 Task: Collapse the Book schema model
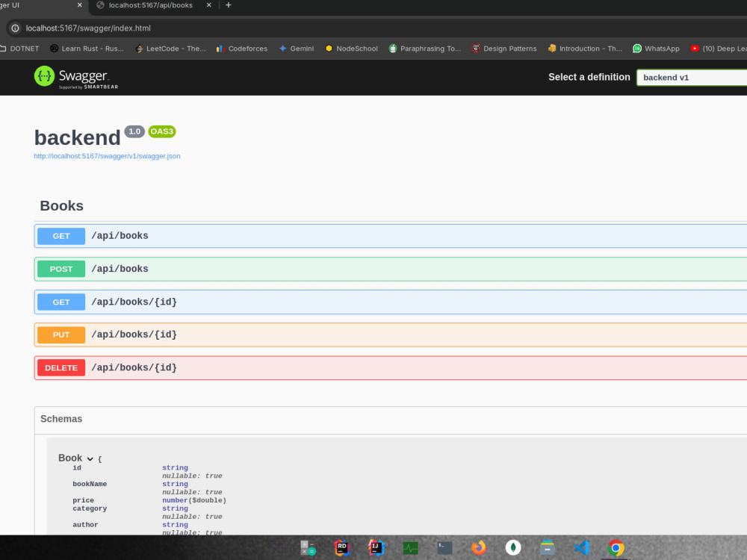90,458
